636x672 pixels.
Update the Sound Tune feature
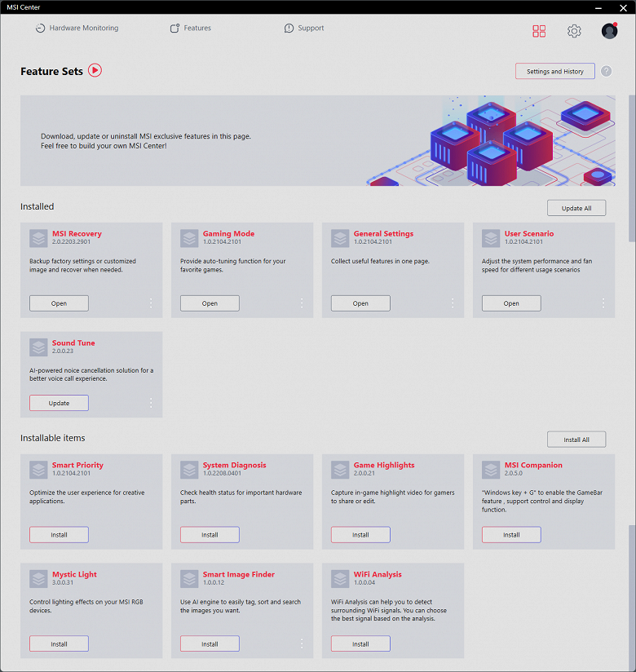pos(60,403)
